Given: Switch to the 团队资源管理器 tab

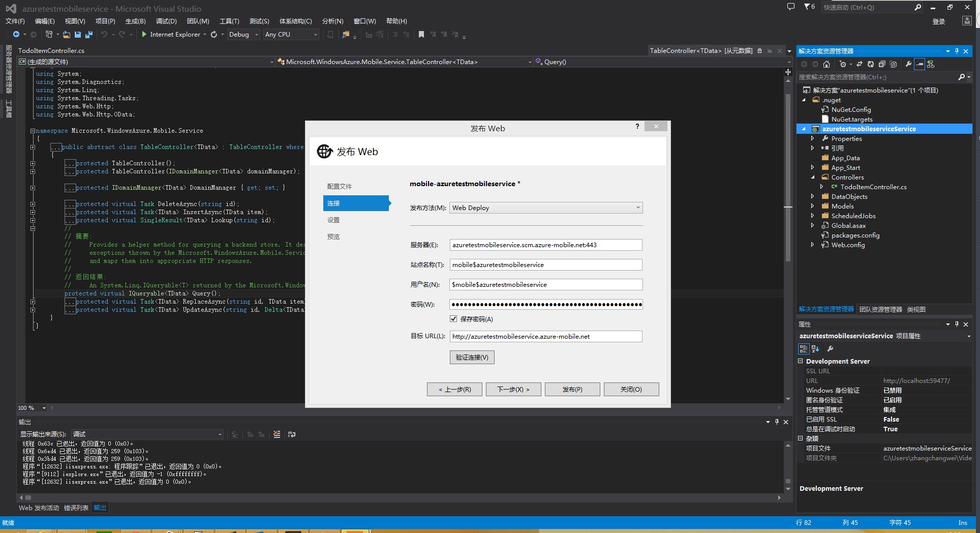Looking at the screenshot, I should click(x=880, y=309).
